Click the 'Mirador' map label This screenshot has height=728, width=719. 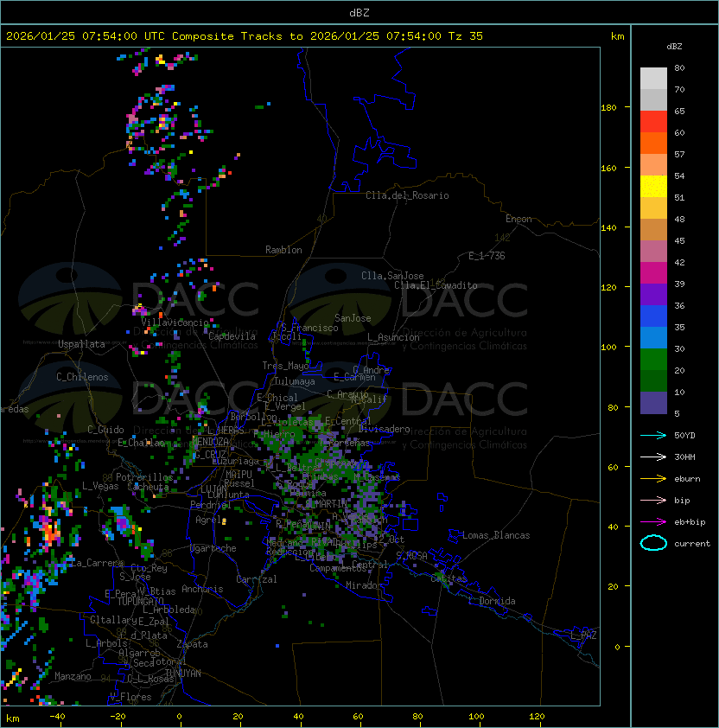(x=364, y=585)
